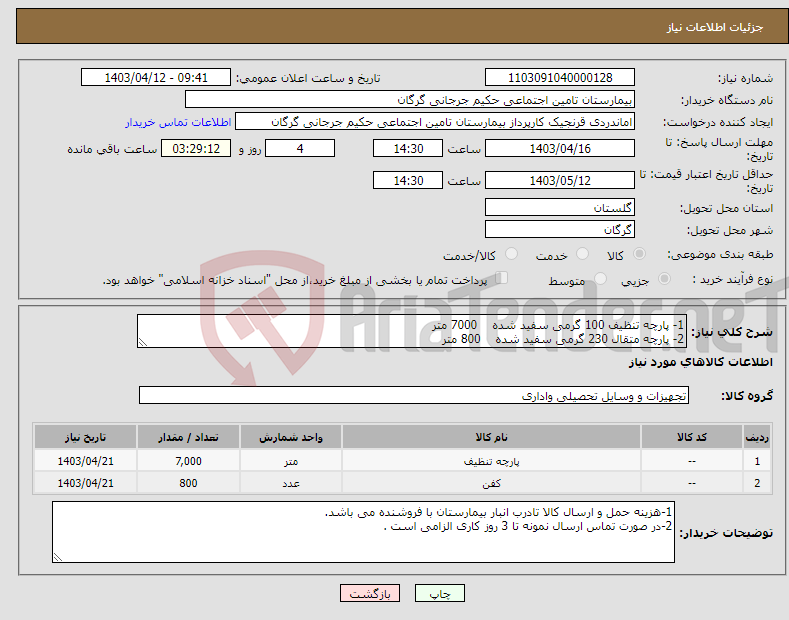The image size is (789, 620).
Task: Click the تعداد / مقدار column header
Action: pos(188,437)
